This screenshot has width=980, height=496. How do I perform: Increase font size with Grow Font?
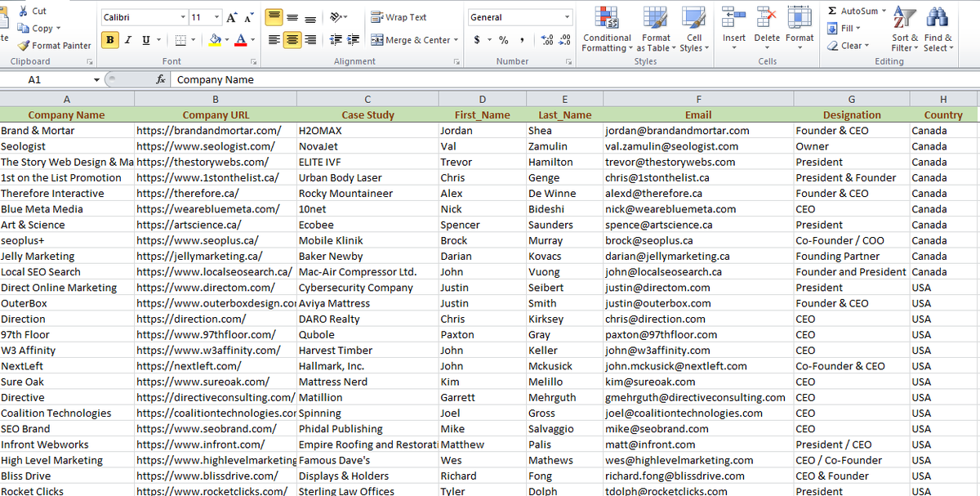point(230,17)
